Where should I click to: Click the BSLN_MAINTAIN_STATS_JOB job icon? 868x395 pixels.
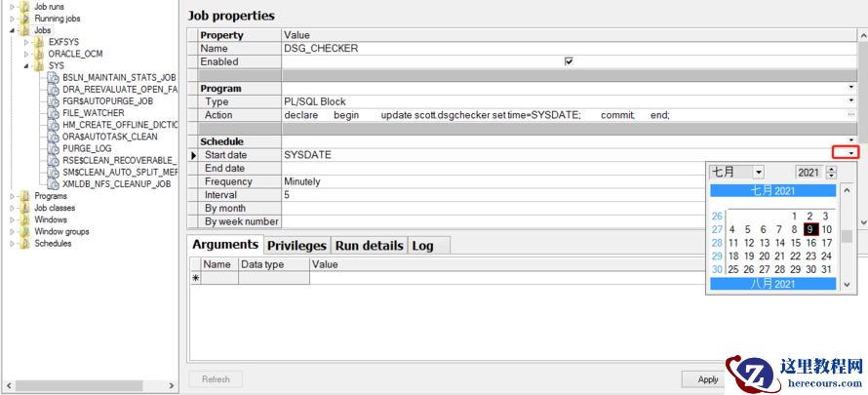53,77
